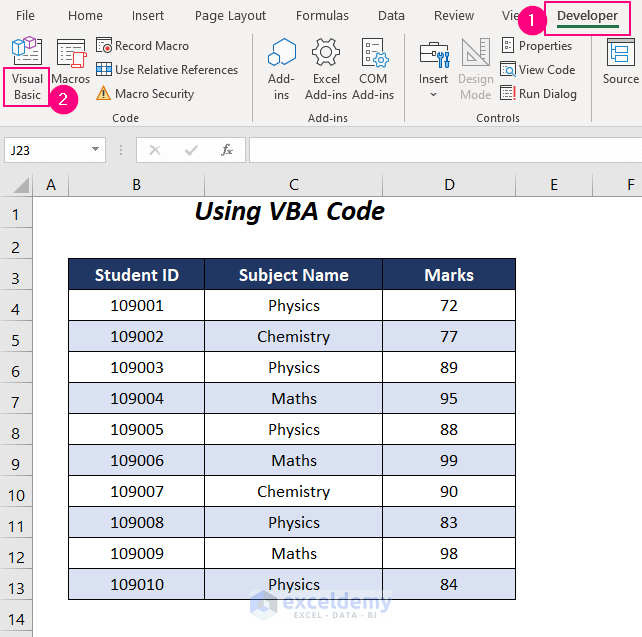
Task: Click the 'Using VBA Code' title cell
Action: tap(290, 212)
